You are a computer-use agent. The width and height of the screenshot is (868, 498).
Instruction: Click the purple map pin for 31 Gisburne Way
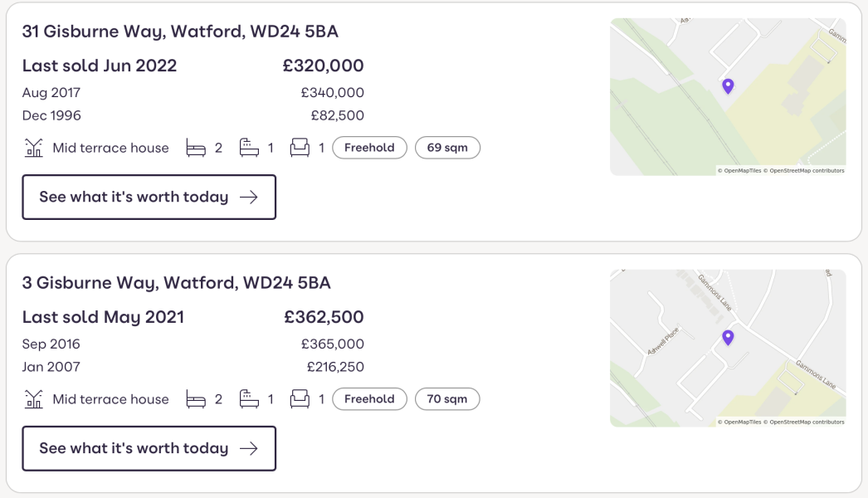point(728,85)
